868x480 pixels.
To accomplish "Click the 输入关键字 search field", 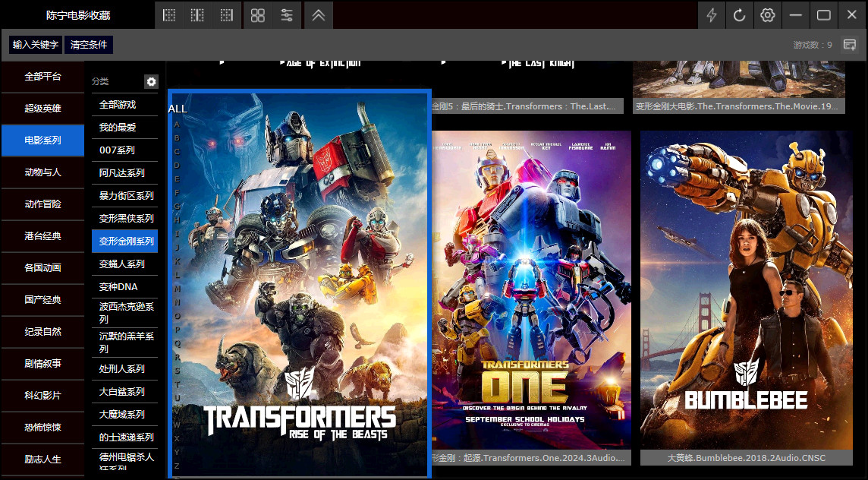I will tap(36, 45).
